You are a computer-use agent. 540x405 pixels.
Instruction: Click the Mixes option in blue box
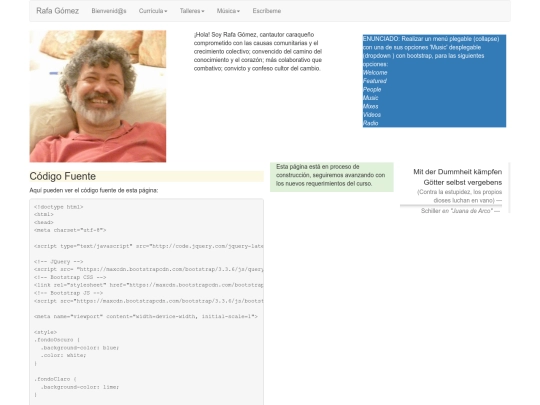[x=371, y=106]
